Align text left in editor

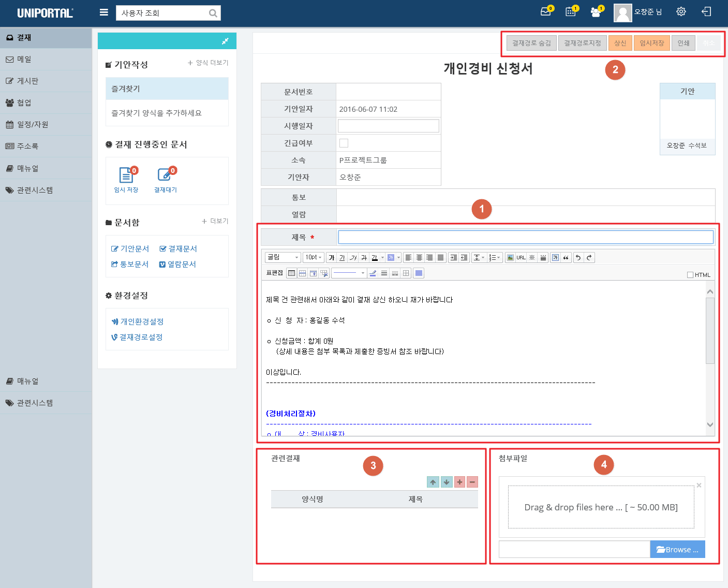pyautogui.click(x=408, y=257)
